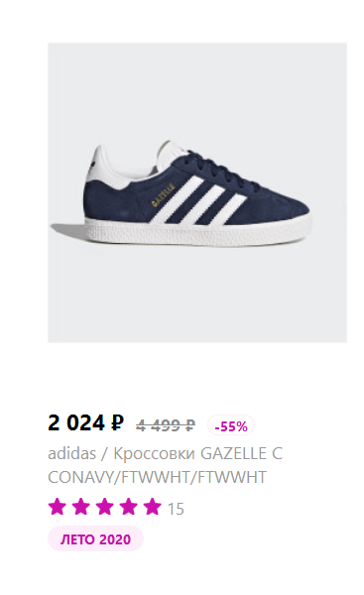Click the current price 2 024 ₽
Screen dimensions: 364x595
pyautogui.click(x=85, y=422)
